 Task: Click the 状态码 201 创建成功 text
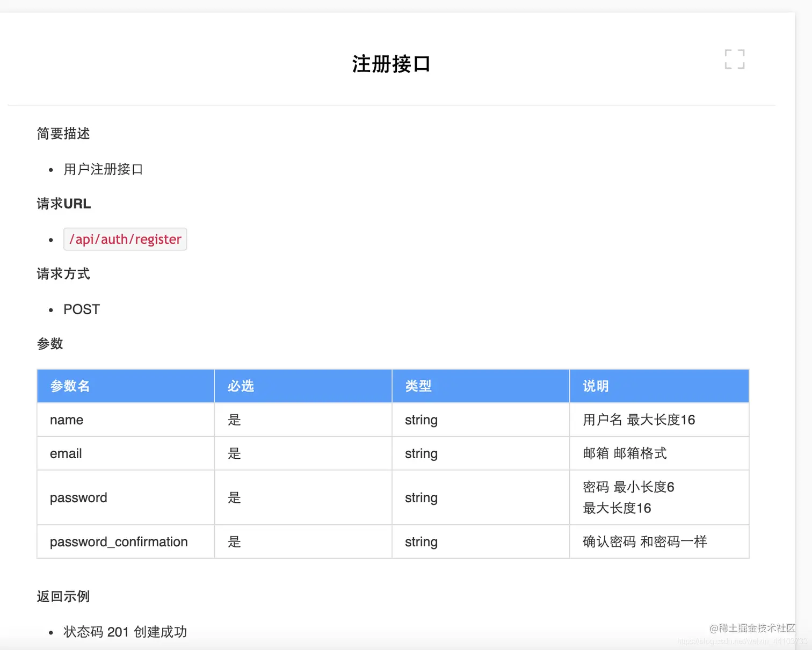point(125,632)
